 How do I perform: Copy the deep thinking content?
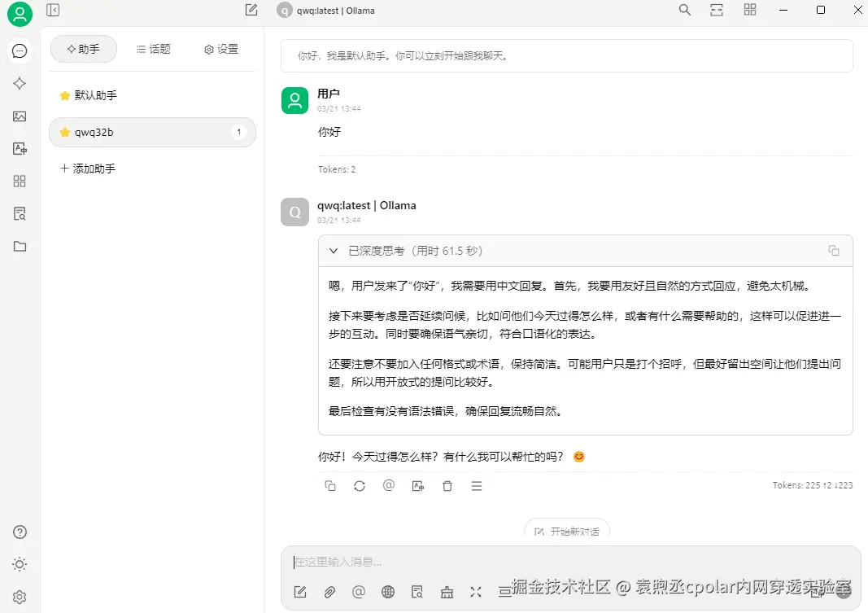[834, 251]
